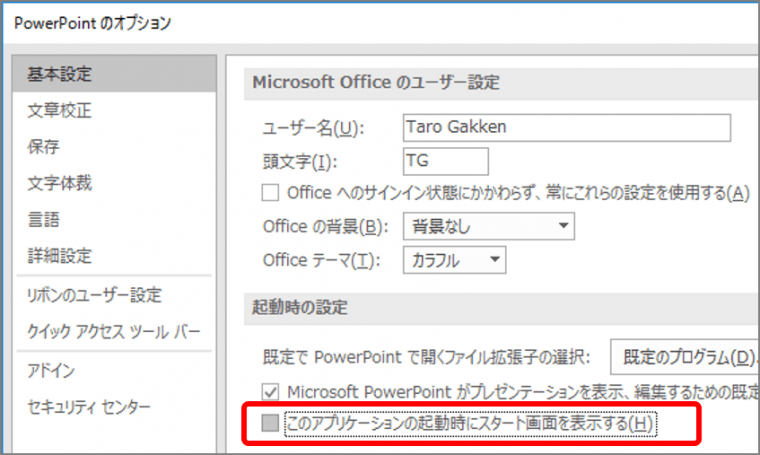This screenshot has width=760, height=455.
Task: Open the Office の背景 dropdown
Action: pos(489,226)
